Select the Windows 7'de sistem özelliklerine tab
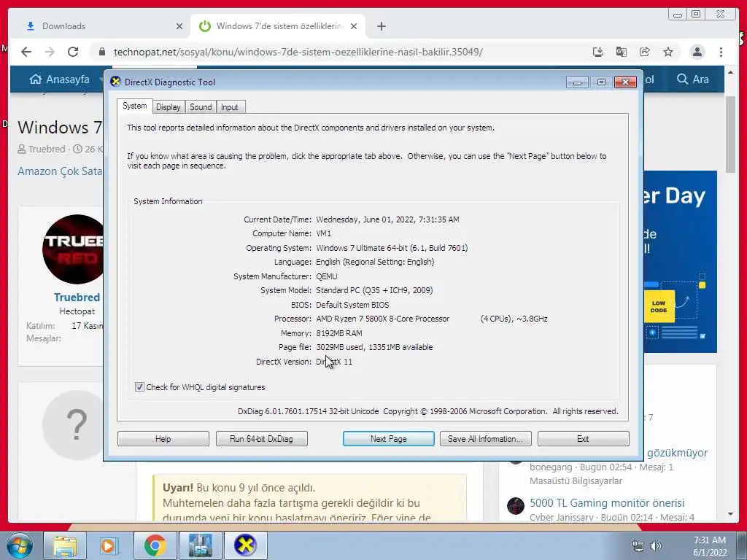 point(279,26)
